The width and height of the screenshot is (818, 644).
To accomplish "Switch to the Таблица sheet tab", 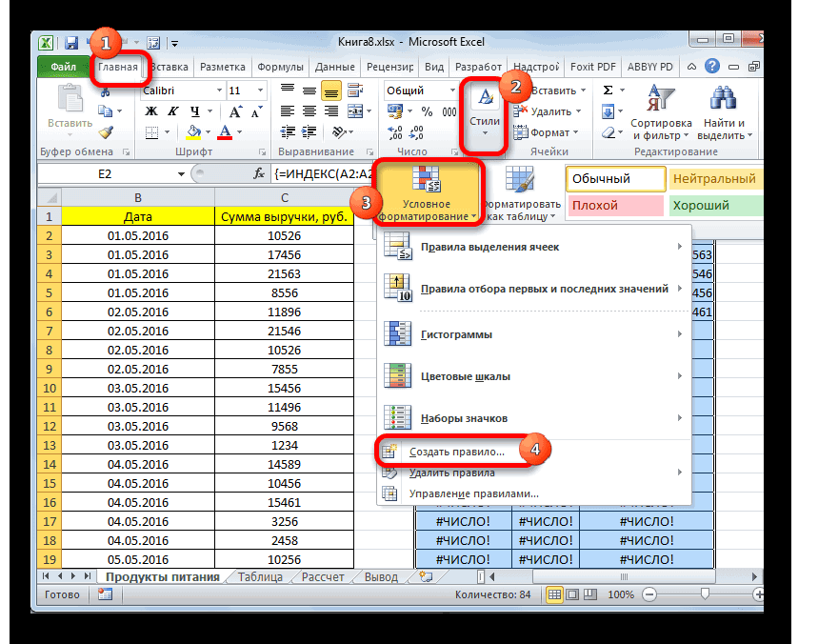I will coord(260,576).
